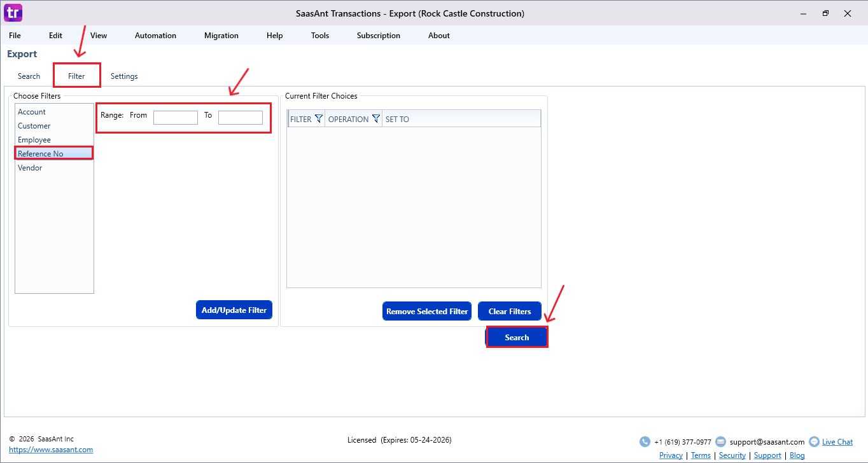868x463 pixels.
Task: Open the Automation menu
Action: tap(155, 36)
